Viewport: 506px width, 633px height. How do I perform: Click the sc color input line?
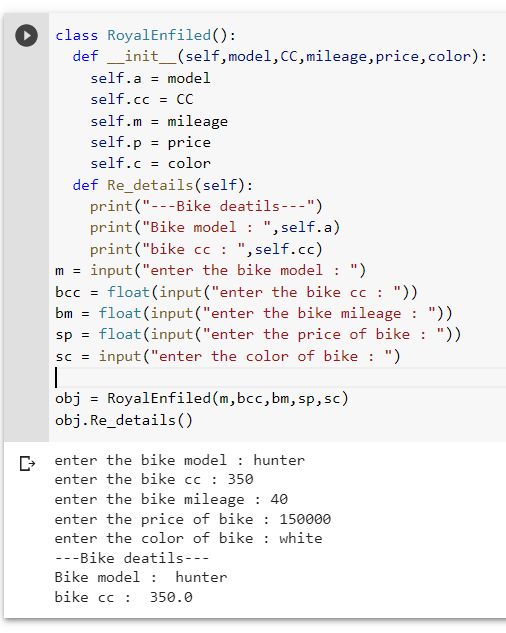(x=228, y=356)
